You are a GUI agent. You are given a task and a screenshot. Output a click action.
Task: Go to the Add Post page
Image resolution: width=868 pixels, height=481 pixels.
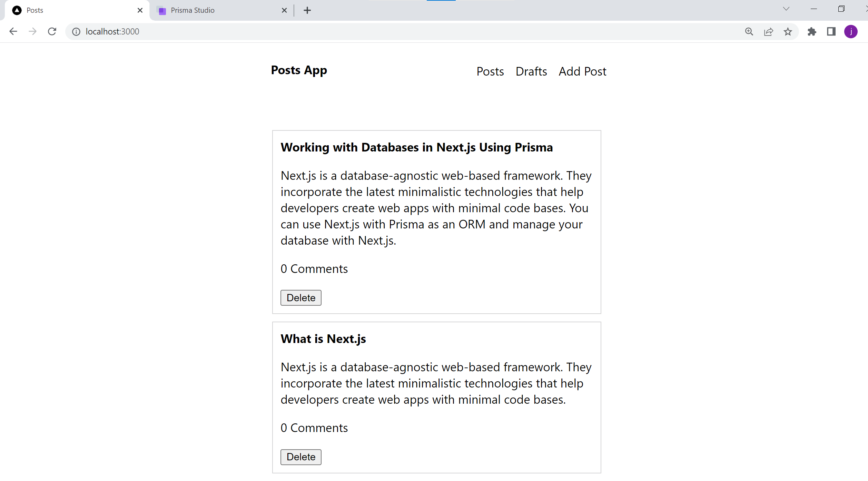pyautogui.click(x=582, y=71)
